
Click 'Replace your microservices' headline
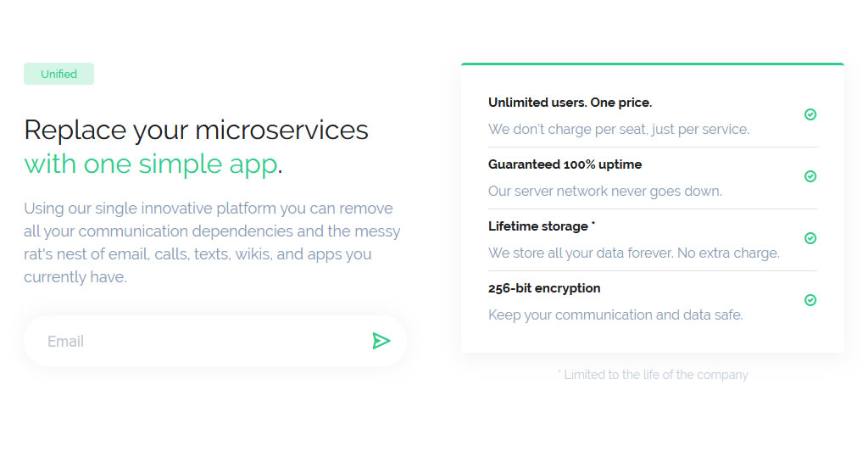pos(196,130)
